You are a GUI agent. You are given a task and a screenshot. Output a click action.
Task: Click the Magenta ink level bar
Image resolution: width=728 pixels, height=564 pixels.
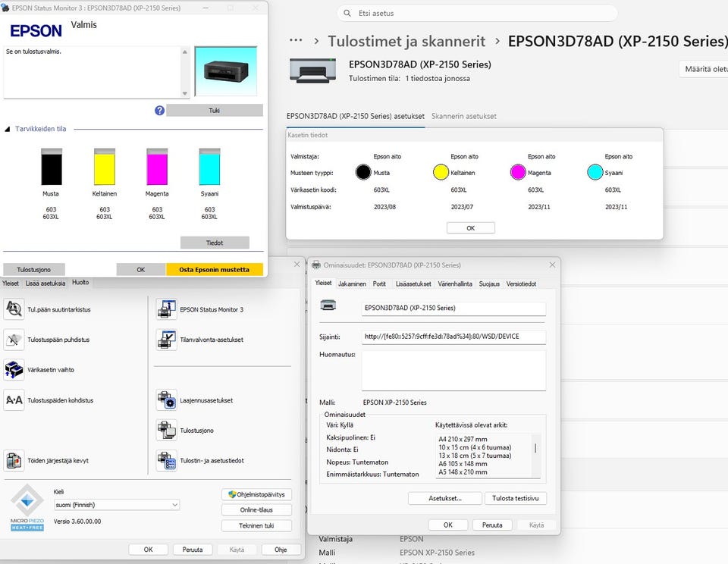[157, 167]
